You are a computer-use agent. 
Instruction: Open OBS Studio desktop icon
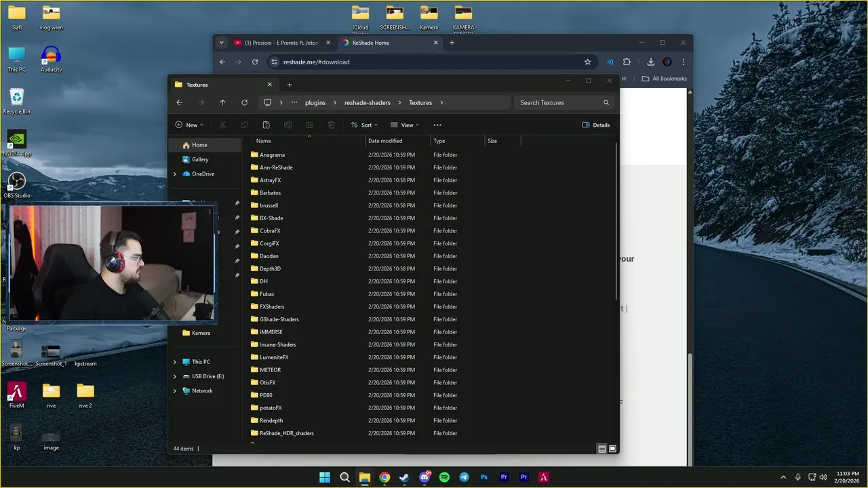(x=17, y=185)
